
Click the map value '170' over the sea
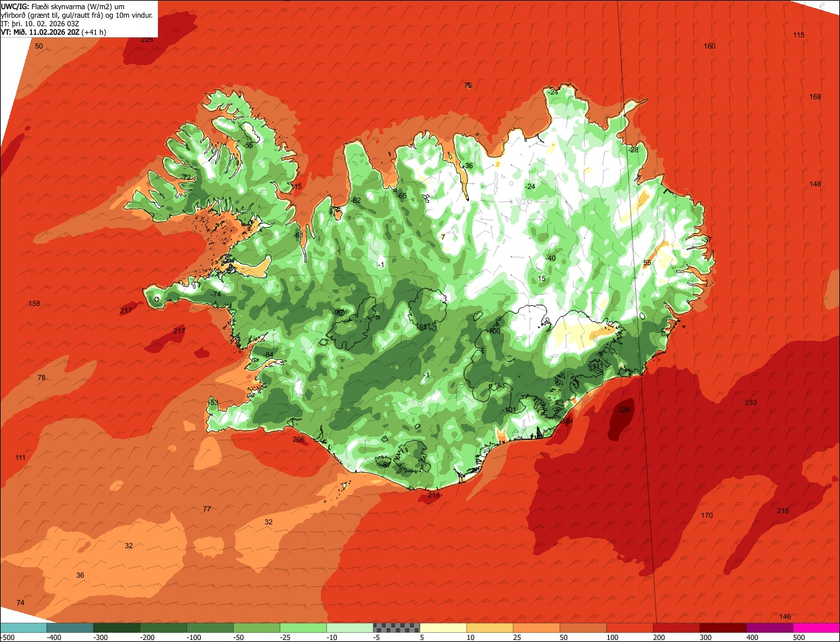[x=707, y=515]
